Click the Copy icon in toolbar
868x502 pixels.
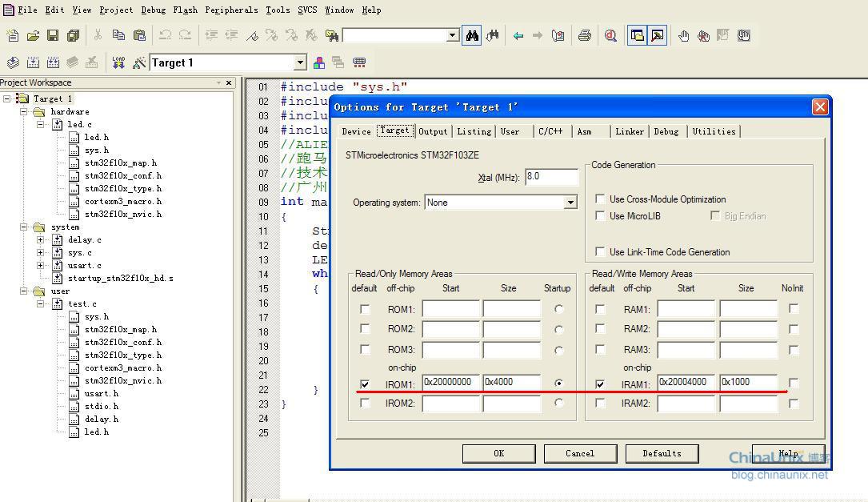tap(118, 35)
